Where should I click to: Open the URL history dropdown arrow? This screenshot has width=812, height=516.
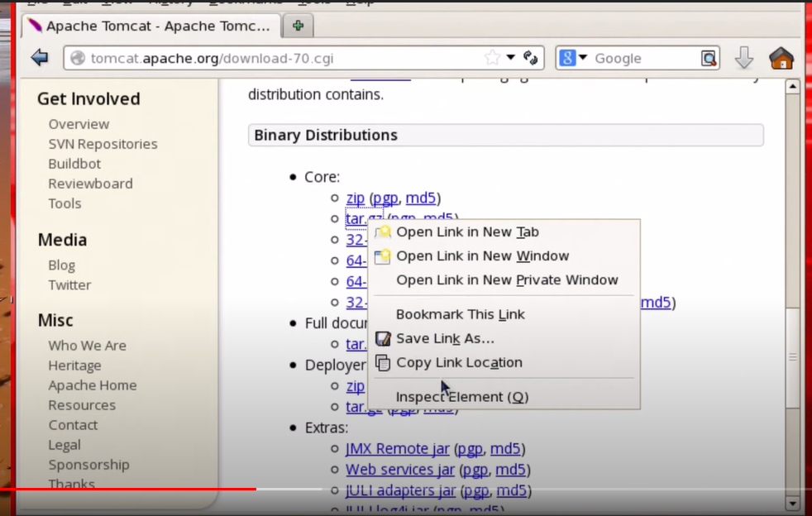511,58
